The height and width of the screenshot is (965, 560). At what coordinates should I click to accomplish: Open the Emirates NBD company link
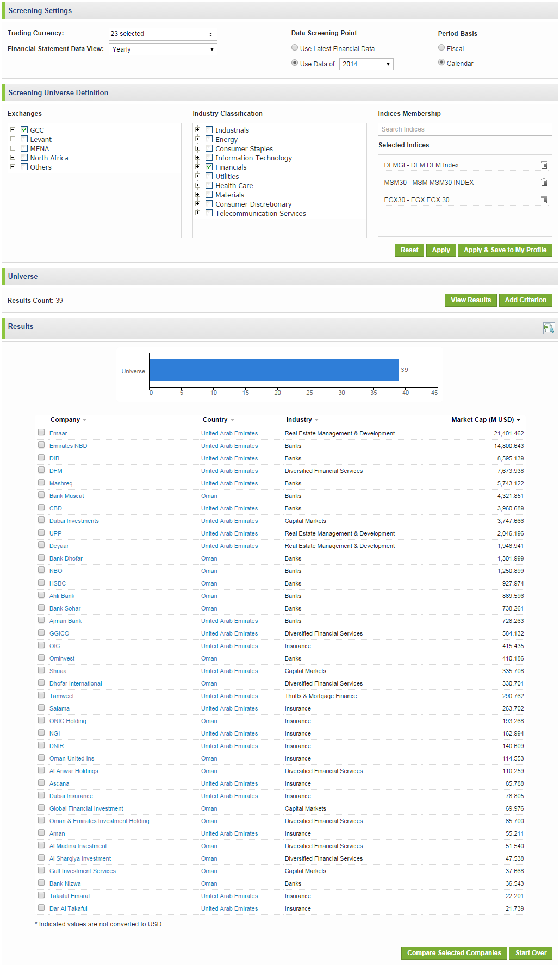[x=68, y=446]
